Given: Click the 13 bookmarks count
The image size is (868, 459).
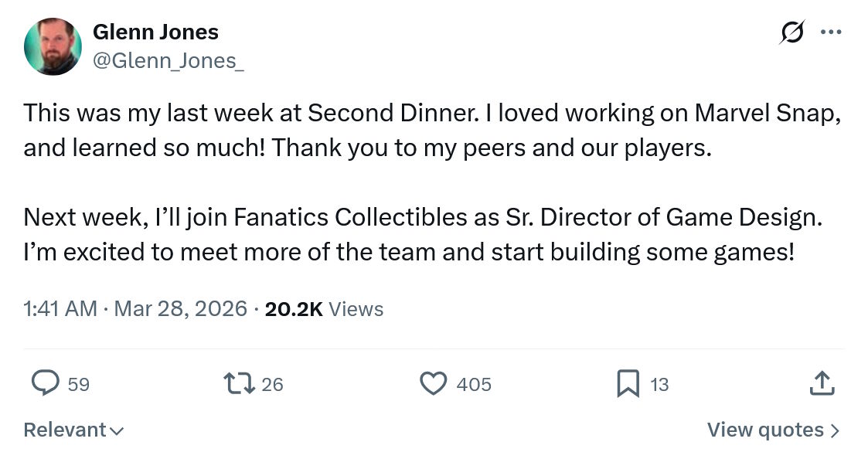Looking at the screenshot, I should [659, 384].
